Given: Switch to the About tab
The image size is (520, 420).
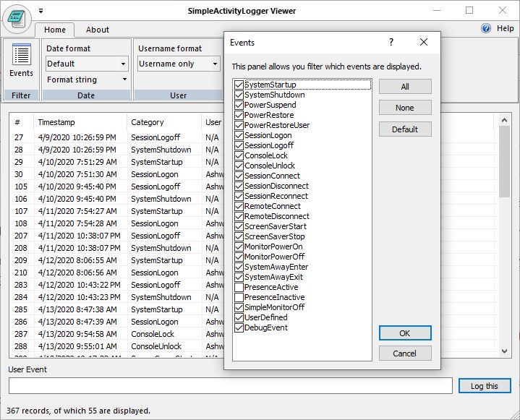Looking at the screenshot, I should click(x=98, y=30).
